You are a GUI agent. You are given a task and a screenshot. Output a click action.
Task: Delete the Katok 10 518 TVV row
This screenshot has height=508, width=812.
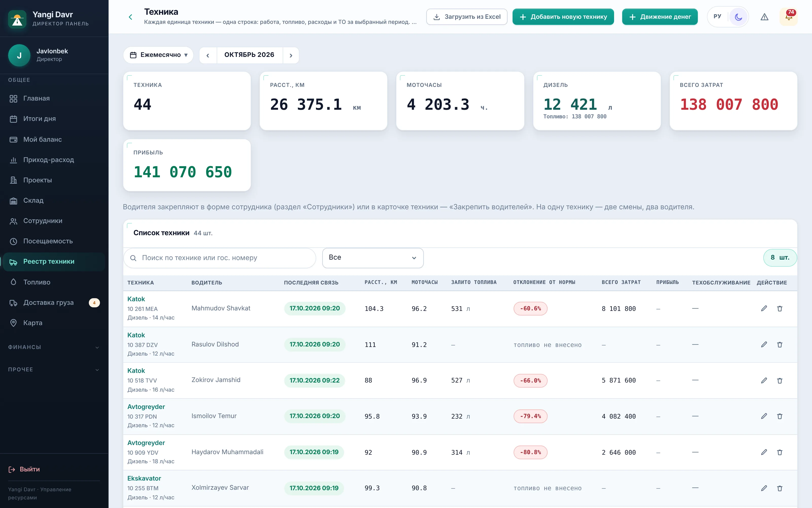(x=780, y=380)
